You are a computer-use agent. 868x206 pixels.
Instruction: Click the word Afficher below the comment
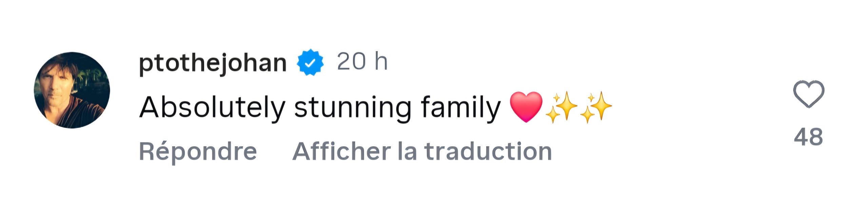coord(341,151)
